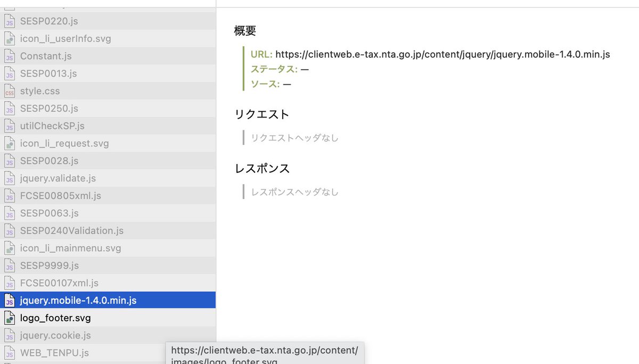Click the JS icon beside Constant.js
This screenshot has height=364, width=639.
point(9,56)
